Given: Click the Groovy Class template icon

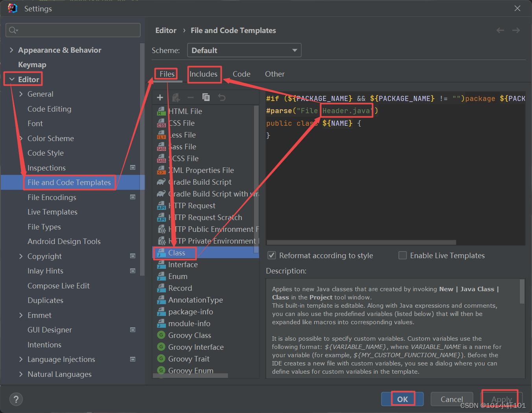Looking at the screenshot, I should coord(161,335).
